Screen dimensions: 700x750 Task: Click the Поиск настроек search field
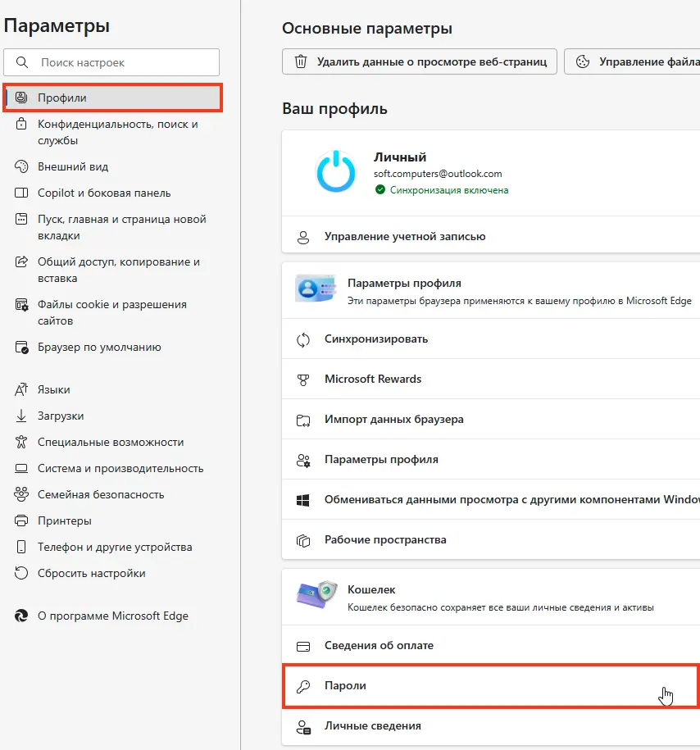click(x=111, y=62)
